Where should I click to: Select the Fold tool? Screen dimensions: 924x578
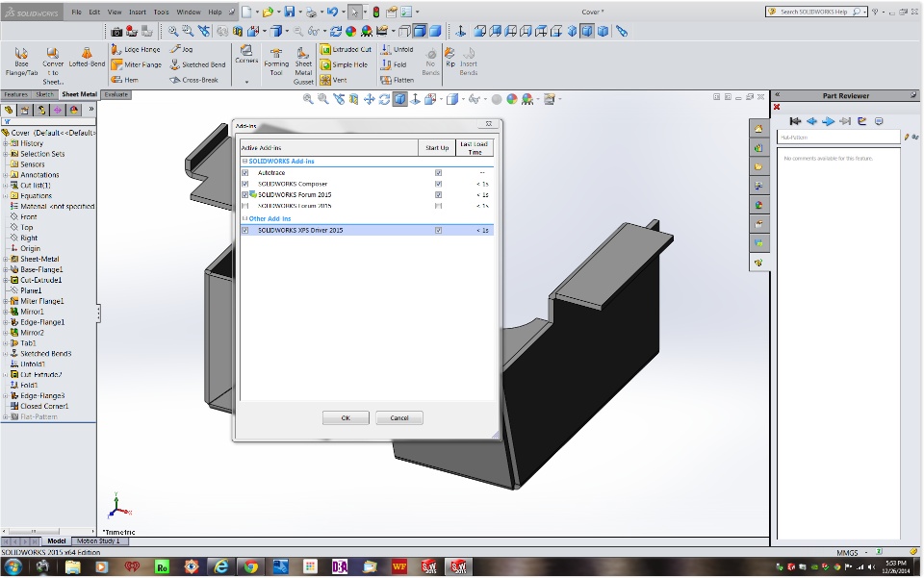[394, 64]
